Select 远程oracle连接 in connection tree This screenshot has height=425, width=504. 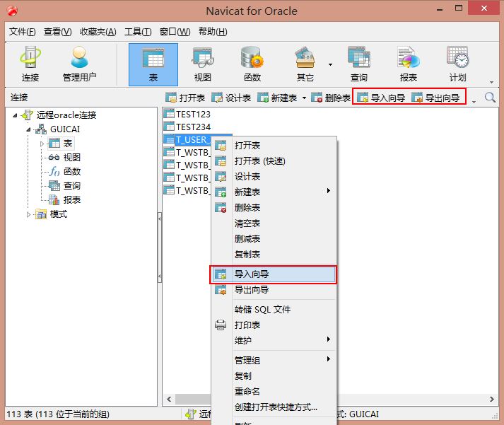[x=66, y=115]
